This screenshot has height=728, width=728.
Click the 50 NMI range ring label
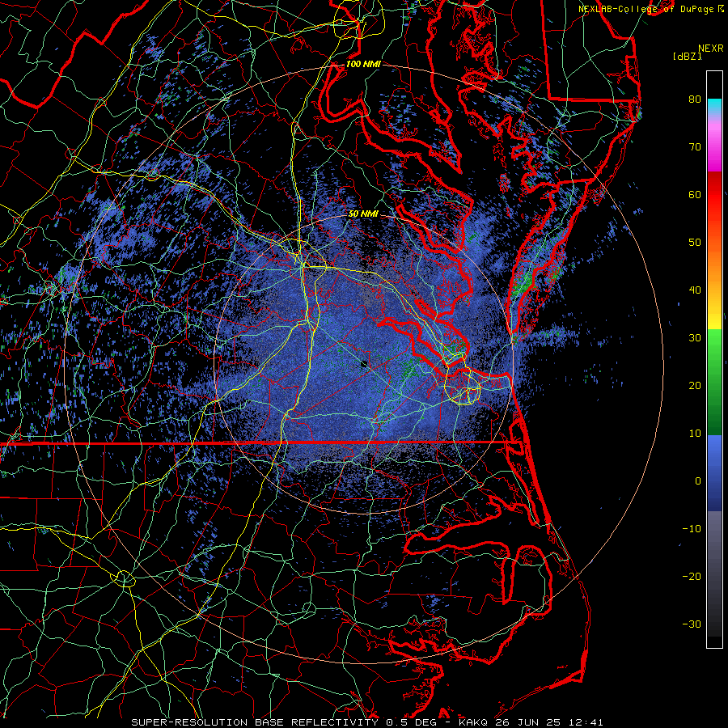point(363,214)
